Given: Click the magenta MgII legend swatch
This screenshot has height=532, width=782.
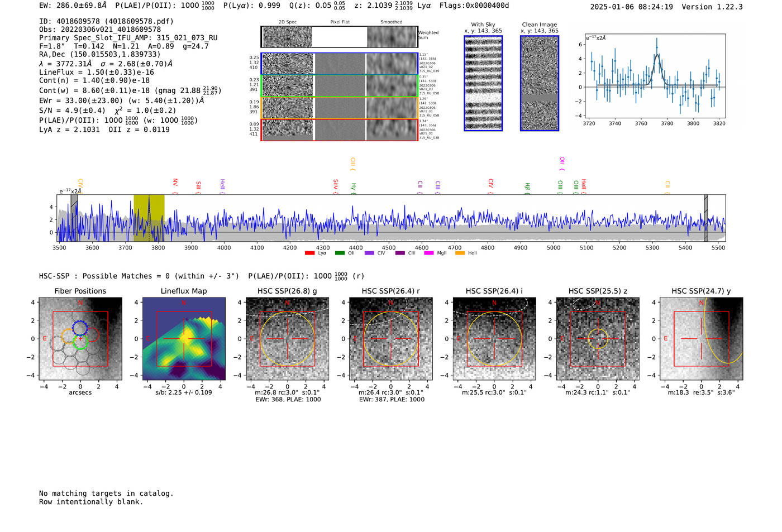Looking at the screenshot, I should point(429,253).
